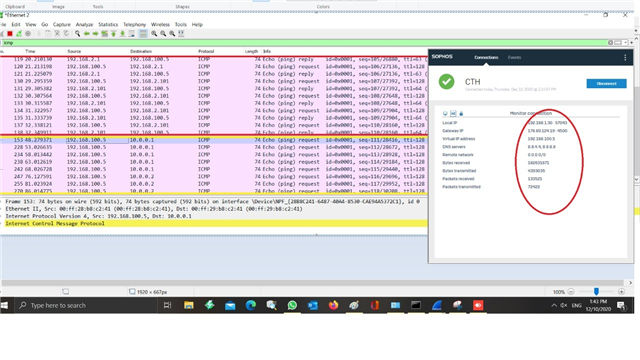Select packet 120 at time 21.213198

point(214,67)
